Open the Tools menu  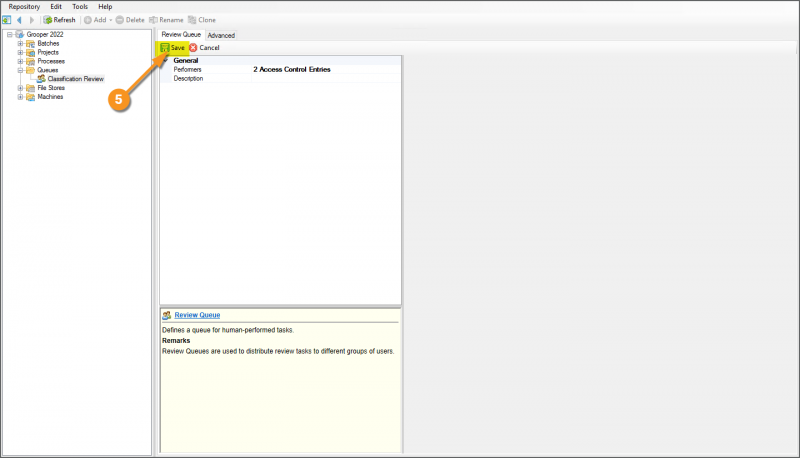click(x=80, y=7)
